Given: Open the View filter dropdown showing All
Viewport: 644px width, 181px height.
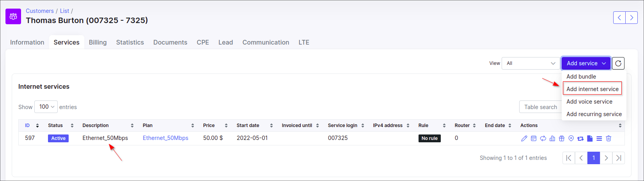Looking at the screenshot, I should pyautogui.click(x=531, y=63).
